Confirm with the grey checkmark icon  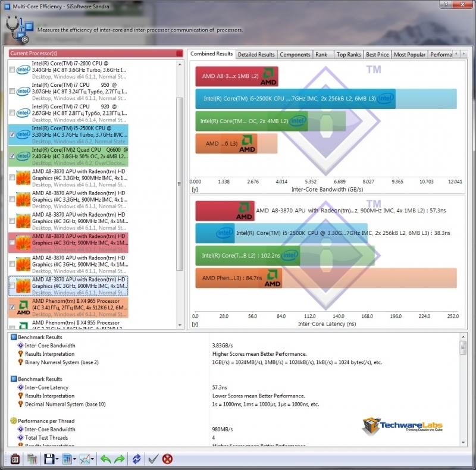[154, 459]
